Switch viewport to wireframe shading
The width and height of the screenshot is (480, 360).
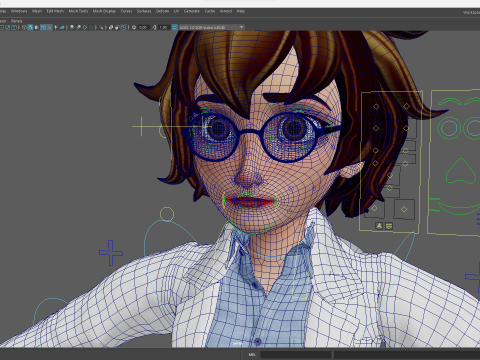point(24,27)
